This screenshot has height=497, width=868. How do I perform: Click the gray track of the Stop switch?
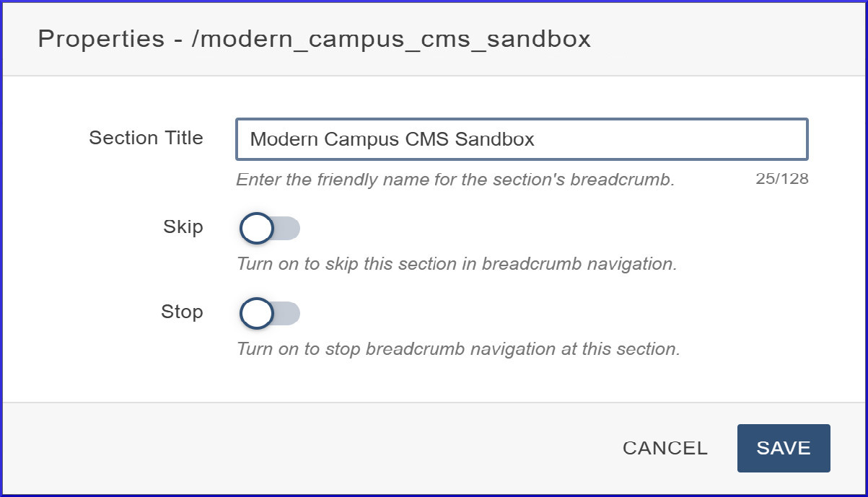(x=288, y=314)
